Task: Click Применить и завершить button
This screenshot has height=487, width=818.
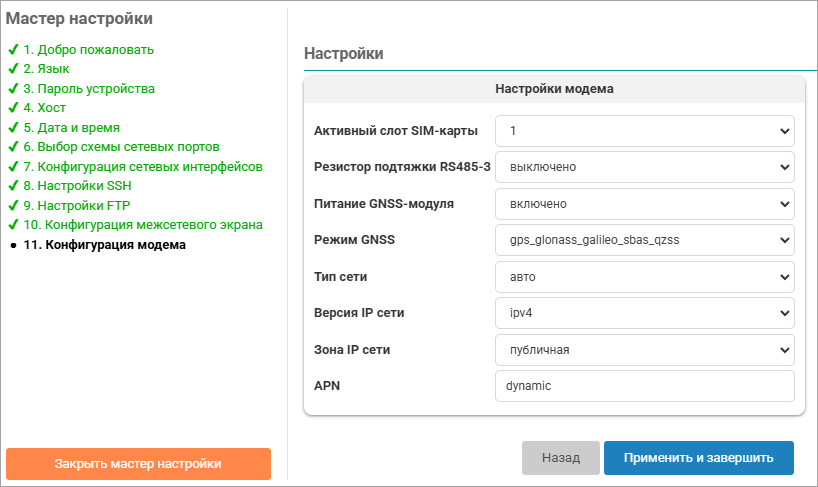Action: pos(698,458)
